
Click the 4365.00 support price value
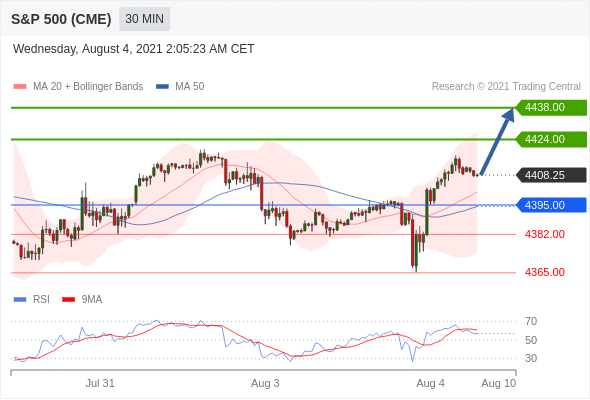coord(545,272)
